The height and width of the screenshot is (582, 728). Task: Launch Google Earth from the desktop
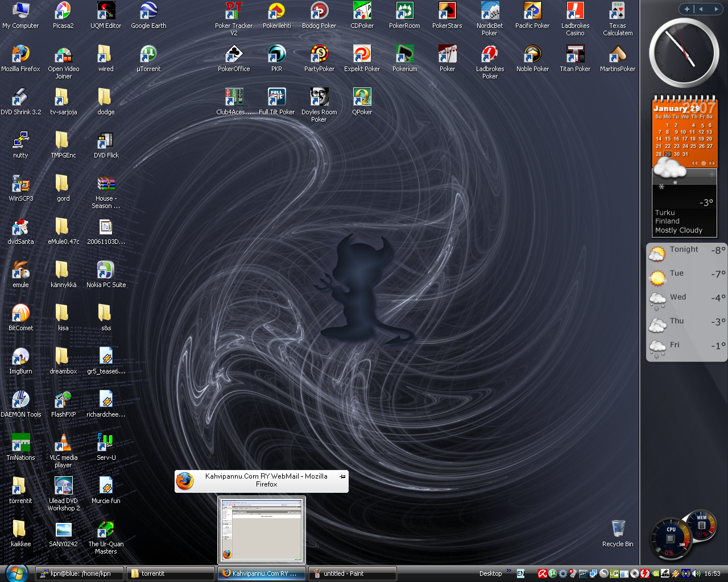(148, 11)
